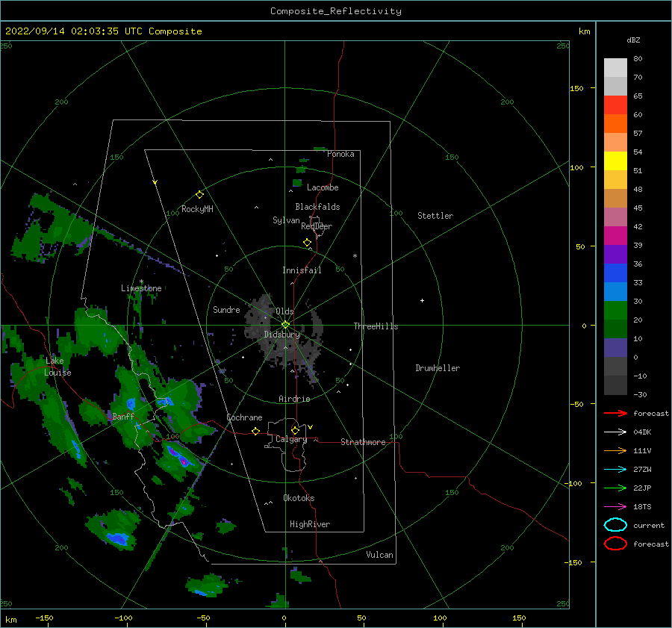
Task: Click the white plus marker north of Drumheller
Action: point(422,300)
